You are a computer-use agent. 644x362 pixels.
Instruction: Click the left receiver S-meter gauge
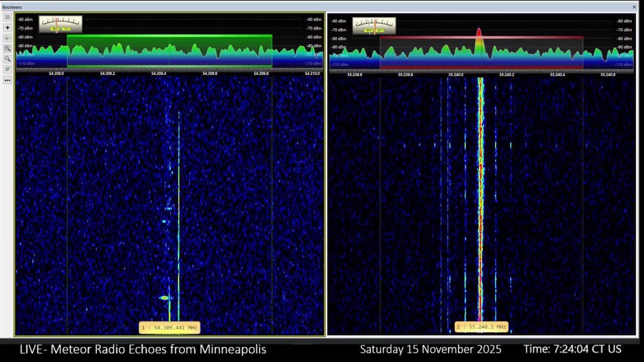coord(60,24)
